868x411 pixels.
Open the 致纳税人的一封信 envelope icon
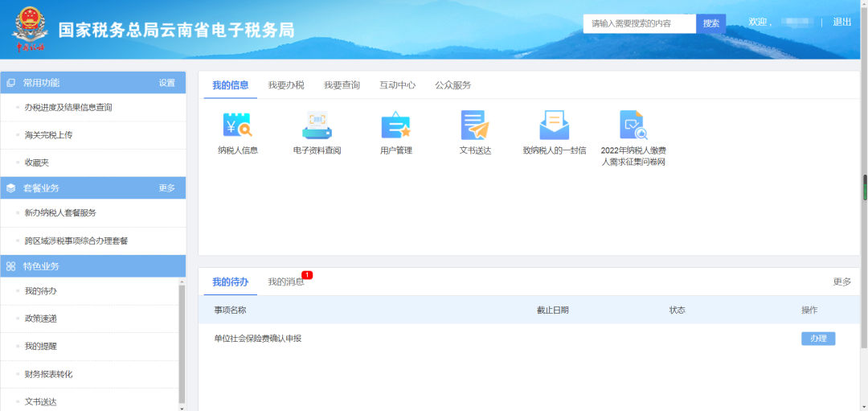coord(554,125)
